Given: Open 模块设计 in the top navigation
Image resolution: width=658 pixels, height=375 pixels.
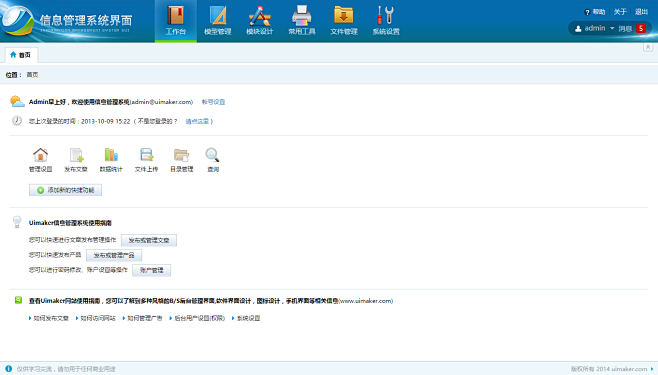Looking at the screenshot, I should coord(260,20).
